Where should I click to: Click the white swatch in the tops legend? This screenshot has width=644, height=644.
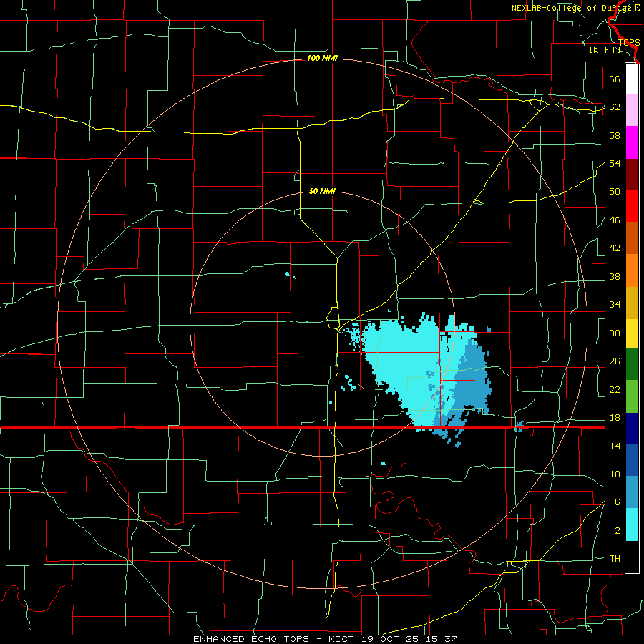632,79
